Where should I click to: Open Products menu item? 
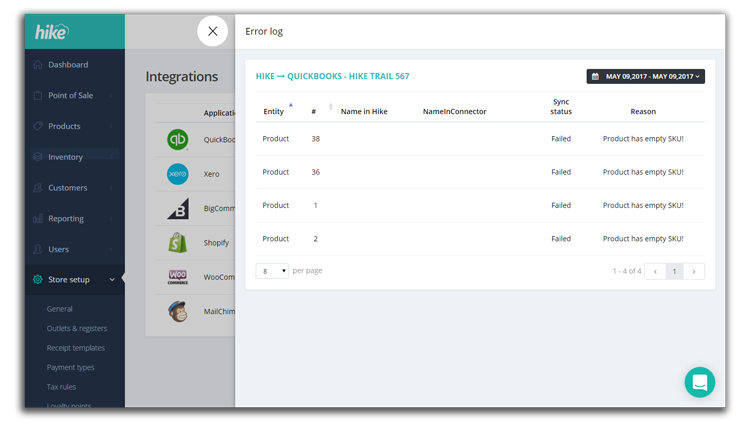coord(64,126)
